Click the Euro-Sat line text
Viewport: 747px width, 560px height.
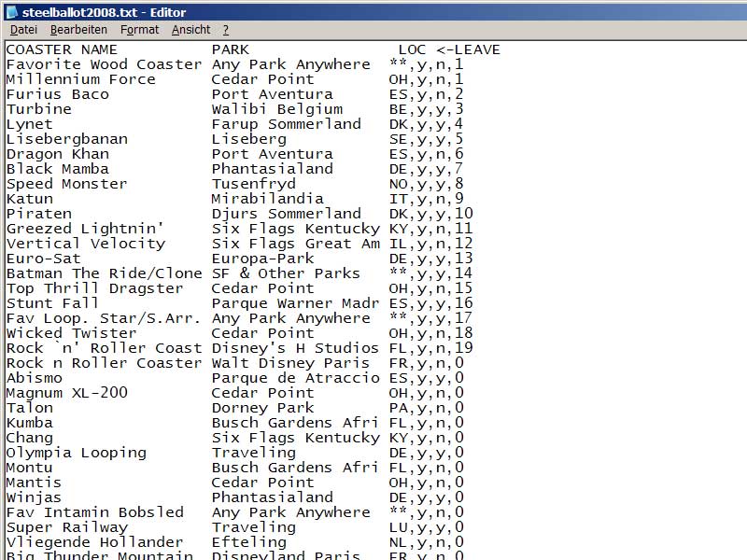pos(43,259)
